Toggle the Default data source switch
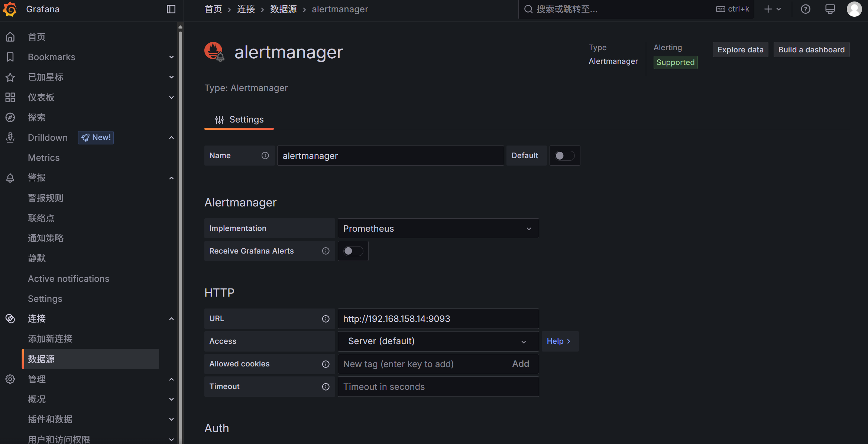The height and width of the screenshot is (444, 868). [564, 156]
